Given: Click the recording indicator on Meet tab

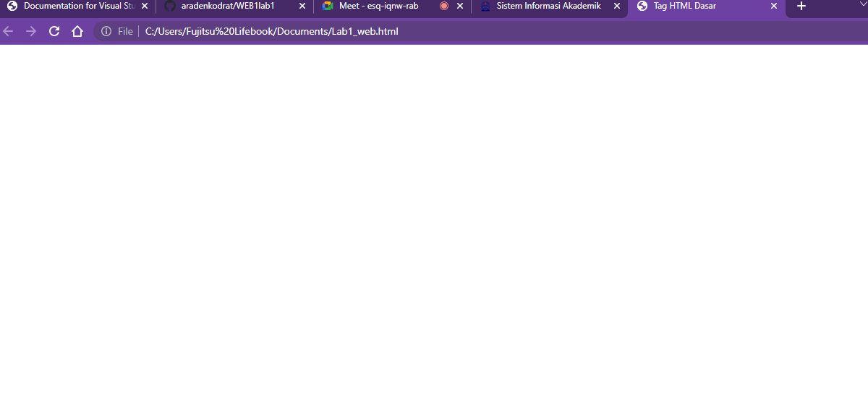Looking at the screenshot, I should click(x=444, y=6).
